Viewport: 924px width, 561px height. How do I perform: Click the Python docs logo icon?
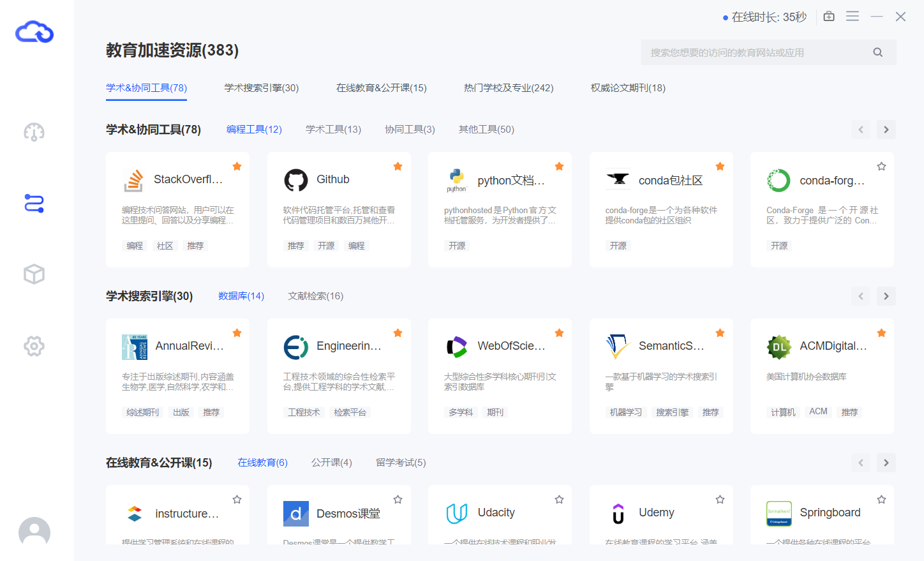pos(456,181)
